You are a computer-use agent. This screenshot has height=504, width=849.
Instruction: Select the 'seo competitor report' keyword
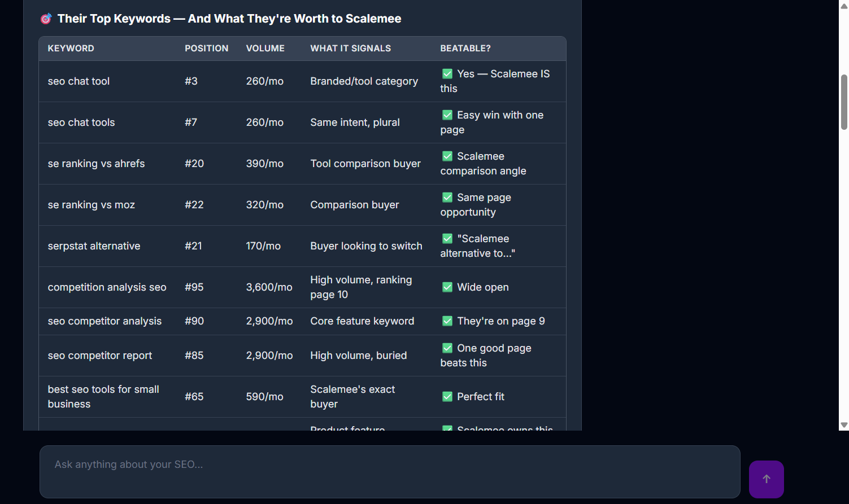(x=100, y=356)
